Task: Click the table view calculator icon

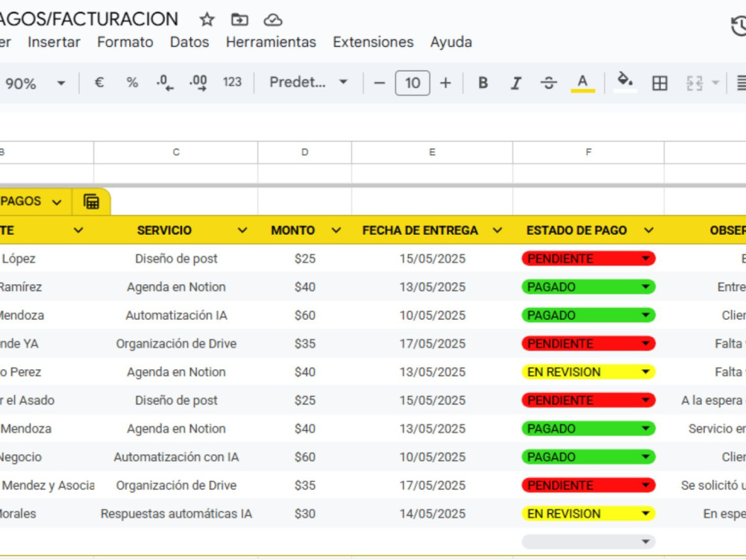Action: [x=91, y=202]
